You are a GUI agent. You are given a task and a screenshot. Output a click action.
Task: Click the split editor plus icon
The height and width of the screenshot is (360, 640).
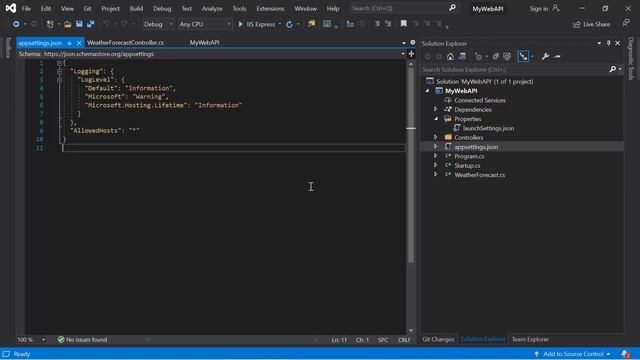point(411,54)
